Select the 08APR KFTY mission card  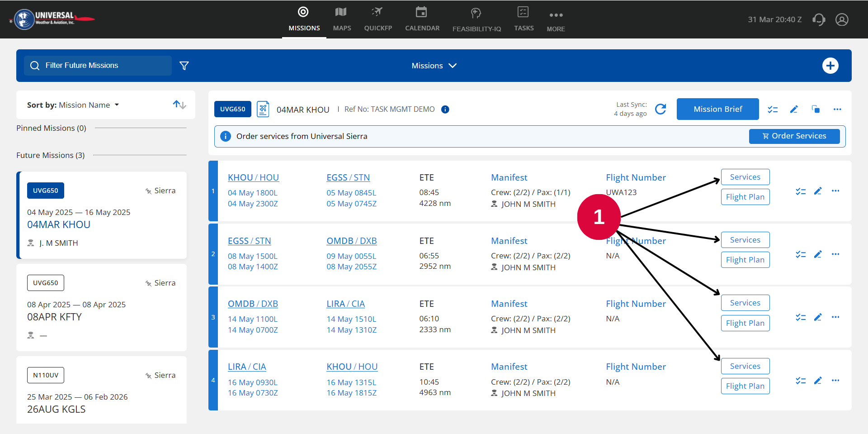(x=102, y=308)
